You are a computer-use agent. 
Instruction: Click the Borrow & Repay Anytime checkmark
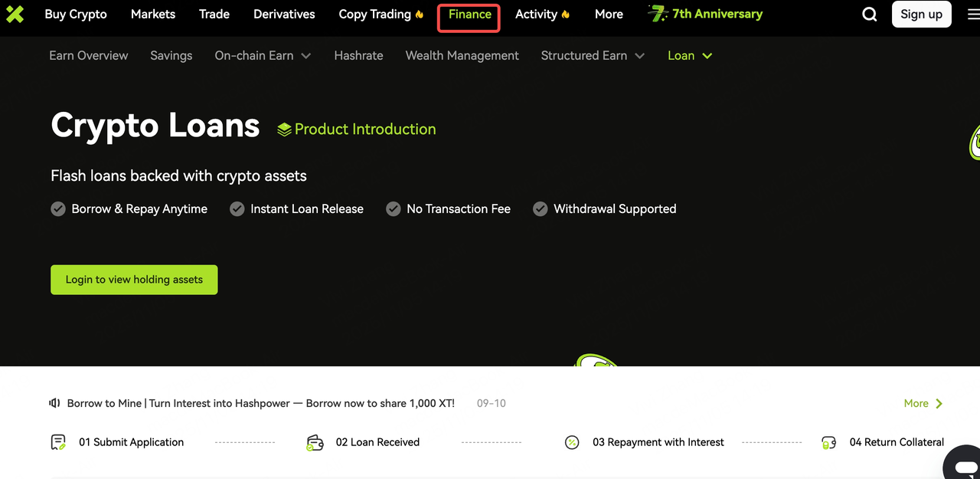(58, 209)
